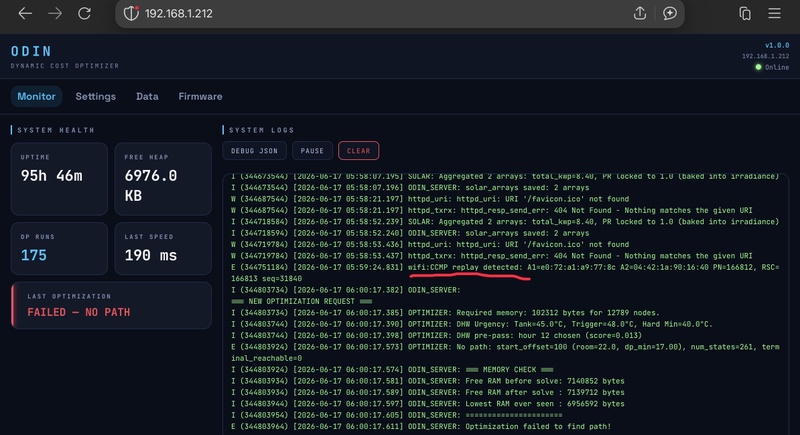Open the chat assistant bubble icon
The image size is (800, 435).
coord(670,13)
